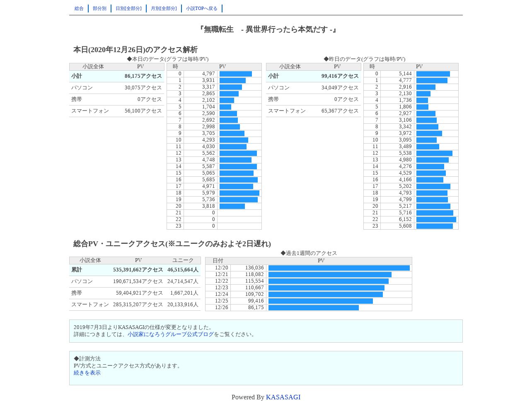The height and width of the screenshot is (401, 532).
Task: Open 小説家になろうグループ公式ブログ link
Action: pyautogui.click(x=171, y=334)
